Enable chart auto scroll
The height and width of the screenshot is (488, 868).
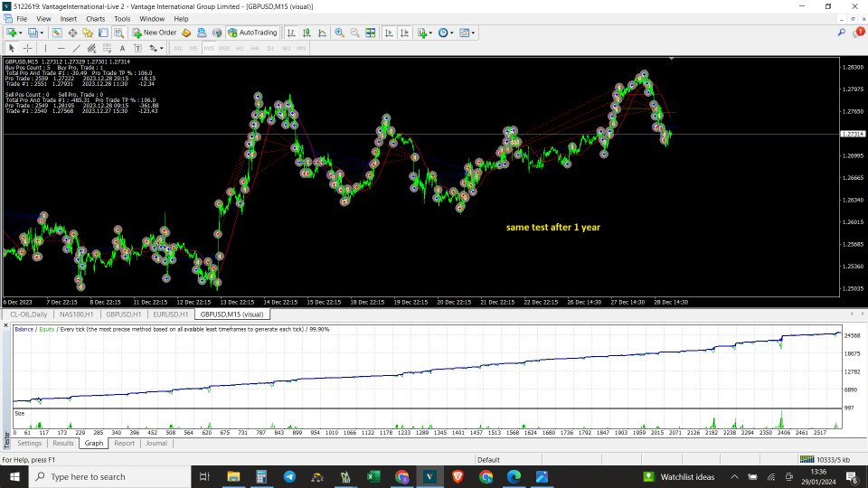388,33
